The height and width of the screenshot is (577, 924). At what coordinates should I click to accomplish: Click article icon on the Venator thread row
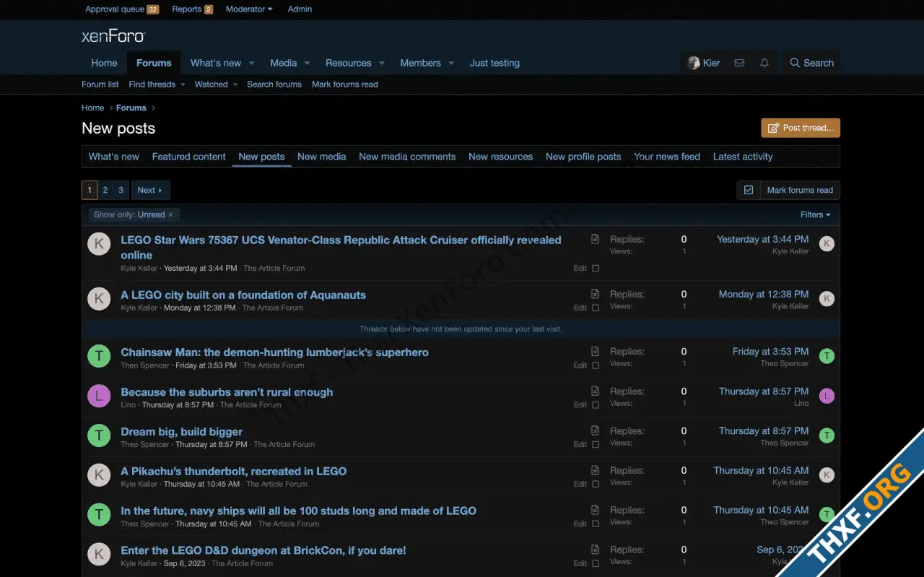click(x=595, y=239)
